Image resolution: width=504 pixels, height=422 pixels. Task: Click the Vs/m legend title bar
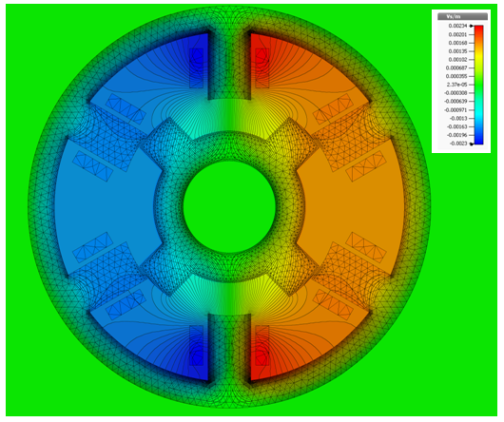pos(462,17)
